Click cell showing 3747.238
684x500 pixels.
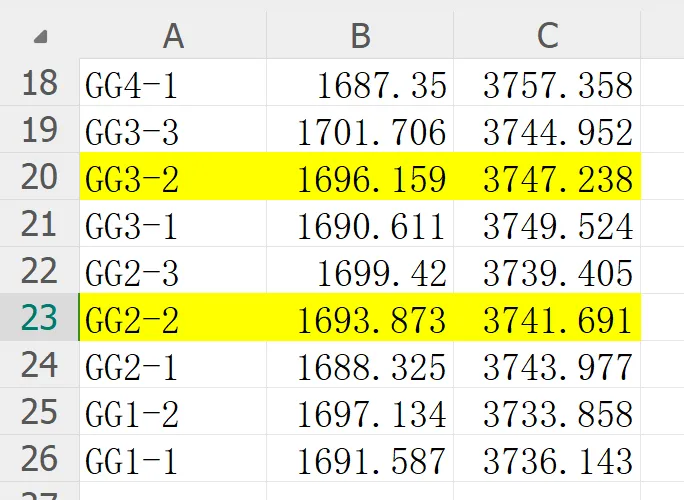[x=547, y=176]
